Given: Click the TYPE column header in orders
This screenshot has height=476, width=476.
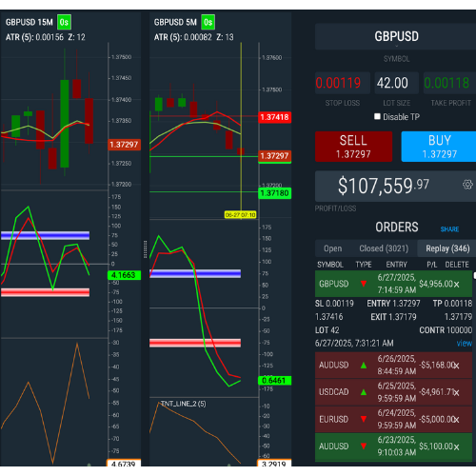Looking at the screenshot, I should point(364,265).
